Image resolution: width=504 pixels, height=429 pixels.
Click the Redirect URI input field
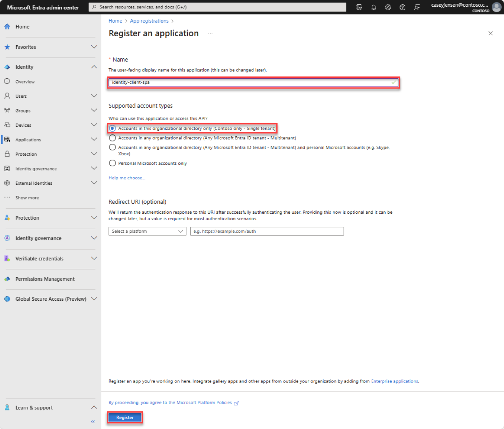click(267, 231)
